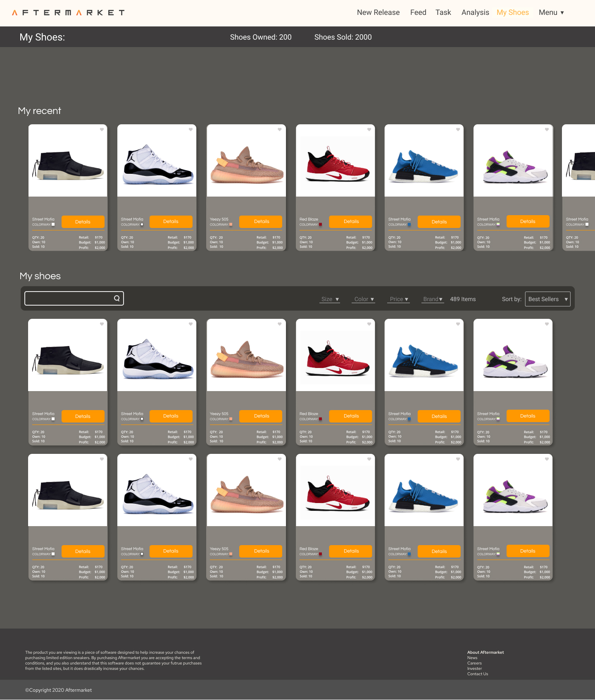Click the '489 Items' count text

tap(463, 299)
